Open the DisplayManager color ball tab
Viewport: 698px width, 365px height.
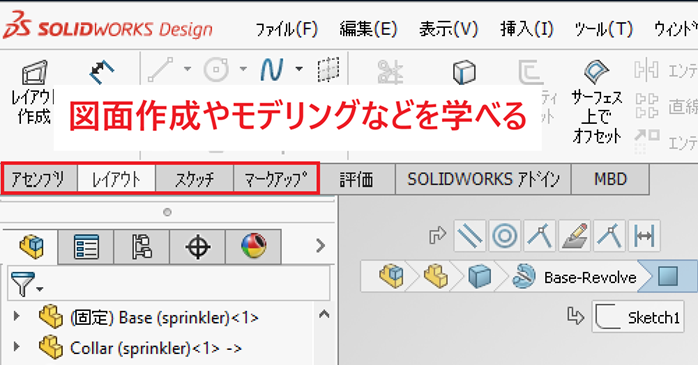pos(254,246)
